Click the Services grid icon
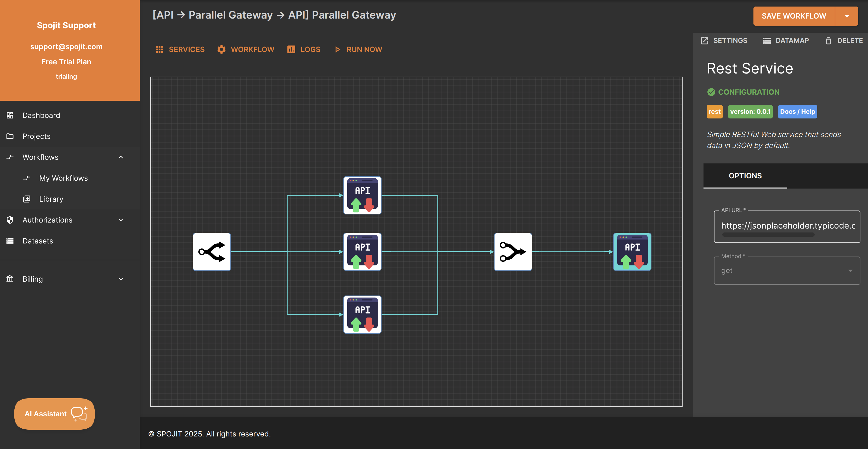This screenshot has width=868, height=449. (x=159, y=49)
